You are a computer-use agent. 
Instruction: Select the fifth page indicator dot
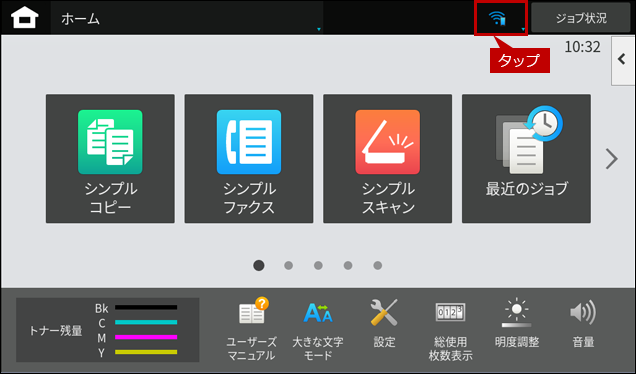point(378,265)
